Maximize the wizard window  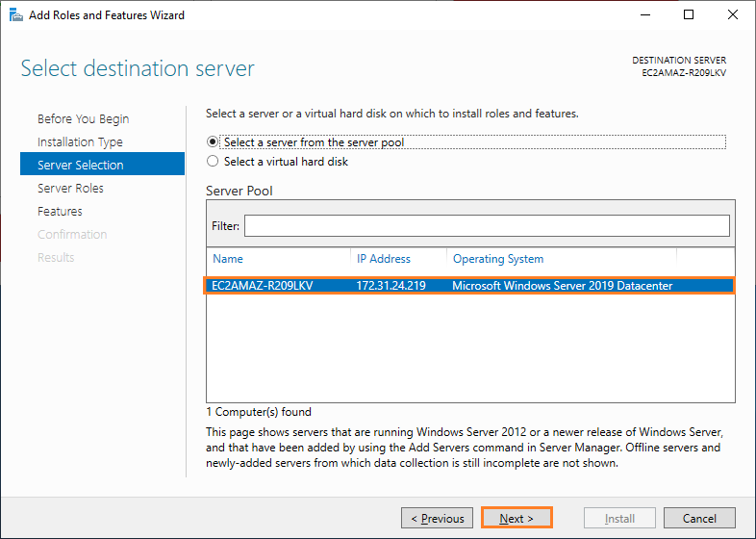689,15
